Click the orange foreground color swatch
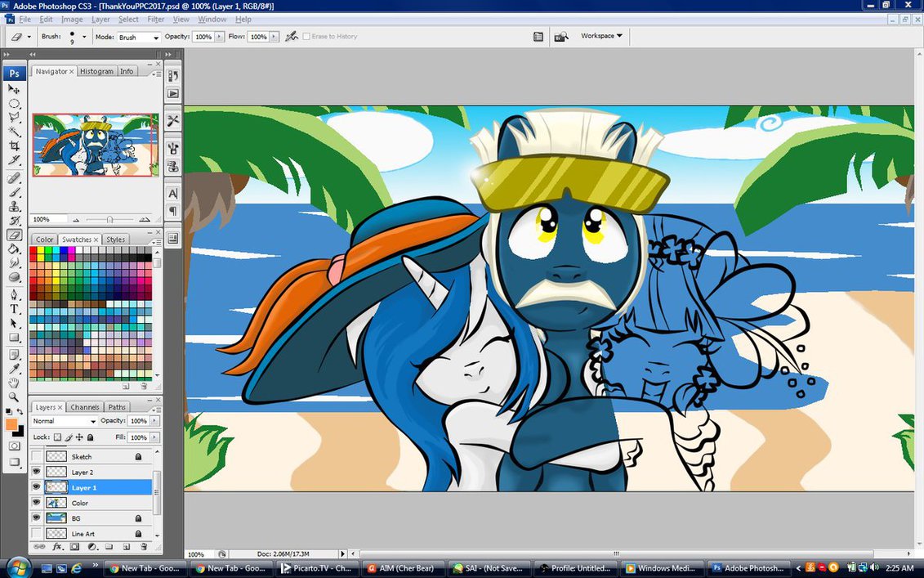The height and width of the screenshot is (578, 924). 11,424
